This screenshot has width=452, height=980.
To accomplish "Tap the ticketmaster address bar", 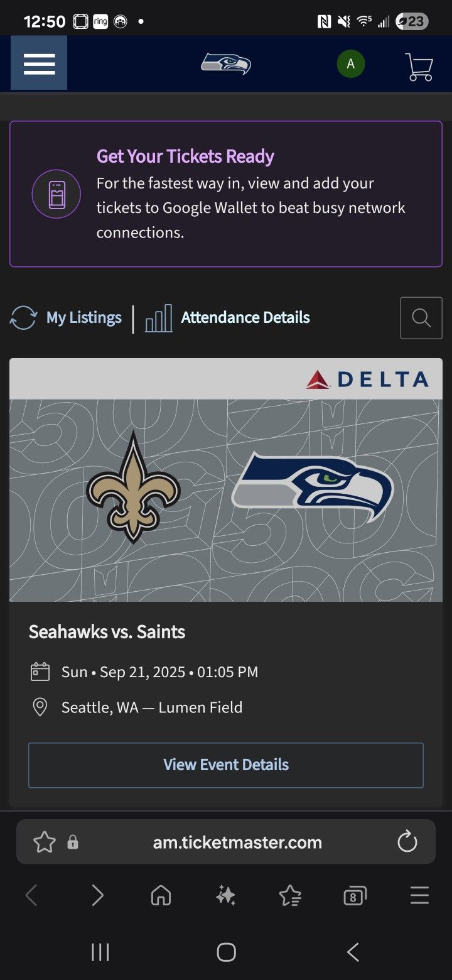I will click(x=237, y=842).
